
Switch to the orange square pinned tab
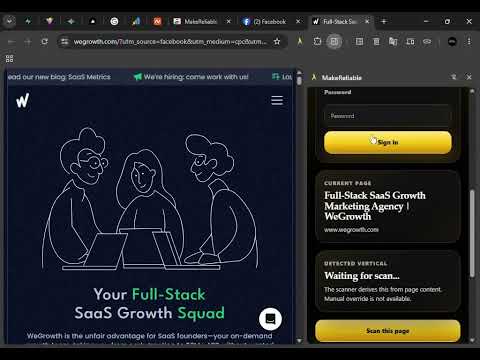(157, 21)
